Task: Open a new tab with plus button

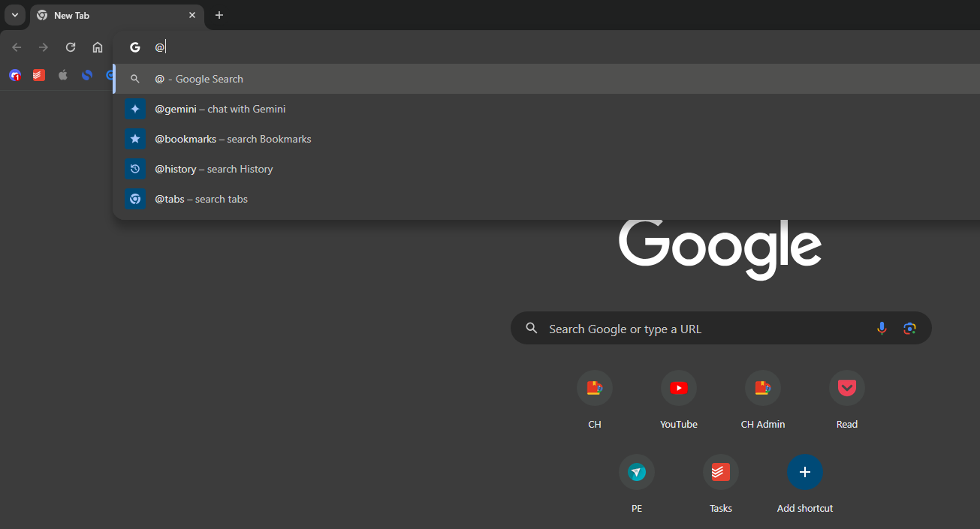Action: click(219, 15)
